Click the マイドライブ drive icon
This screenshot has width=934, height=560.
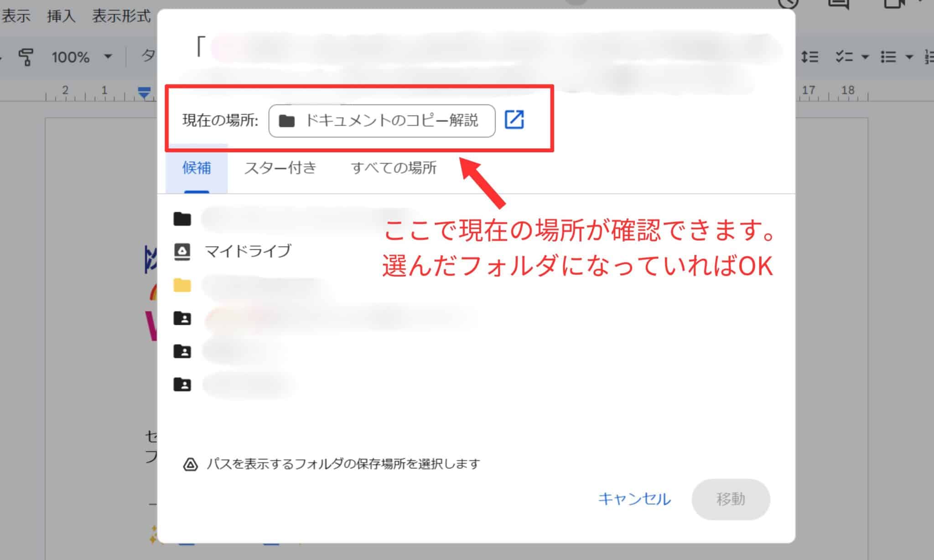click(182, 252)
